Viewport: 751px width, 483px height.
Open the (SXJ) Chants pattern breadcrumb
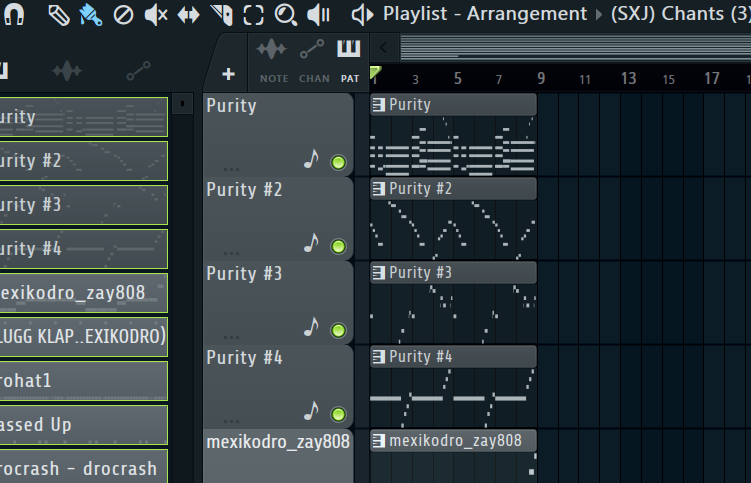(681, 14)
